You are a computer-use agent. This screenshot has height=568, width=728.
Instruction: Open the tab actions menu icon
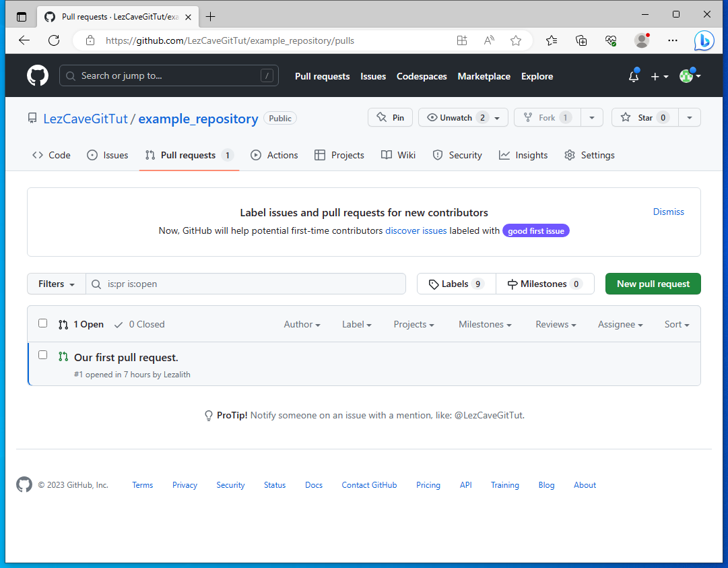click(22, 17)
